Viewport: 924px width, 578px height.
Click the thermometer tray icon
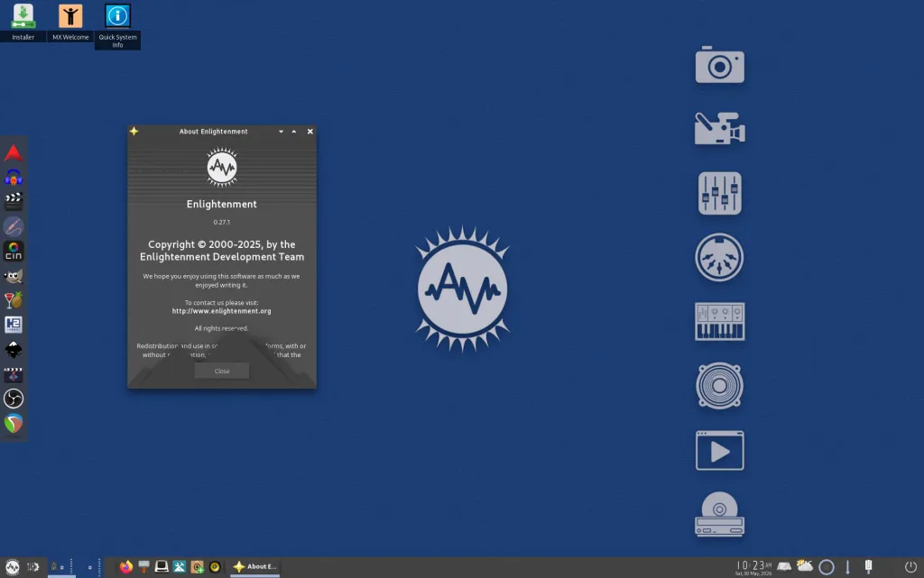click(x=847, y=567)
